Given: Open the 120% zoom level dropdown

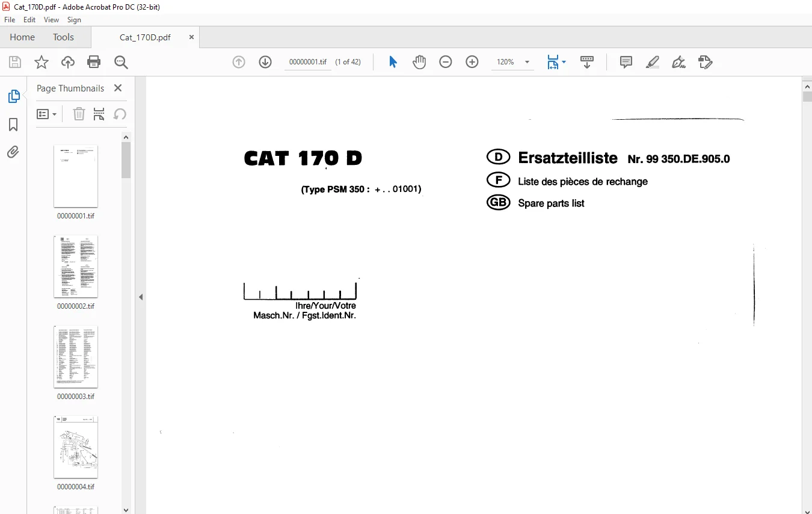Looking at the screenshot, I should pyautogui.click(x=512, y=62).
